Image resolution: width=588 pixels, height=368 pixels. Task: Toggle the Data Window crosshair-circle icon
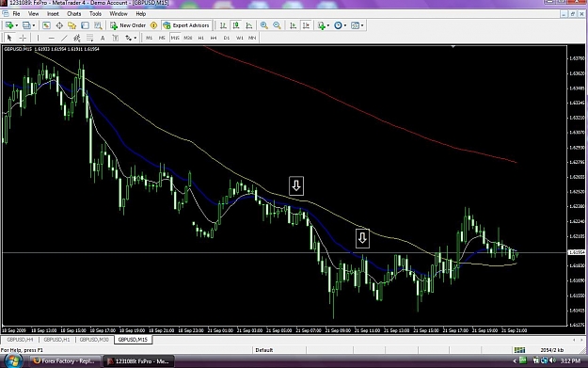[59, 25]
